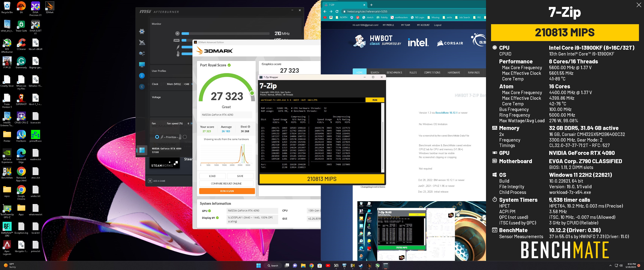Screen dimensions: 644x270
Task: Open Task View from the taskbar
Action: click(287, 265)
